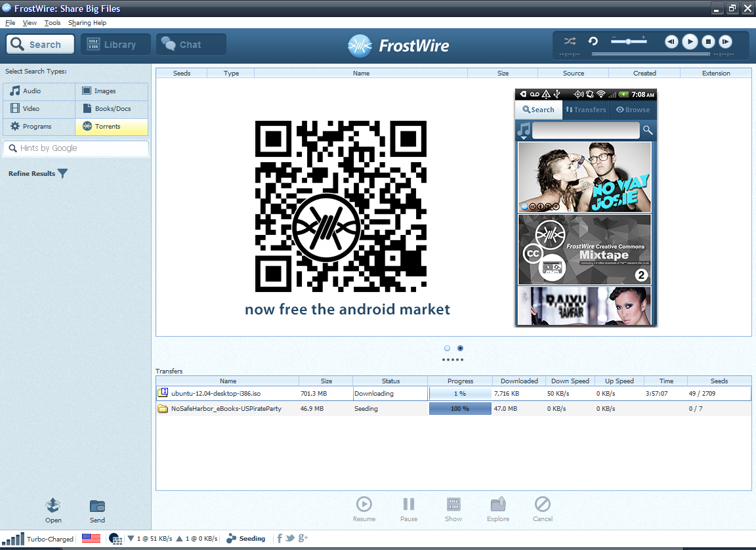Viewport: 756px width, 550px height.
Task: Click upload speed indicator 0 KB/s
Action: (x=197, y=538)
